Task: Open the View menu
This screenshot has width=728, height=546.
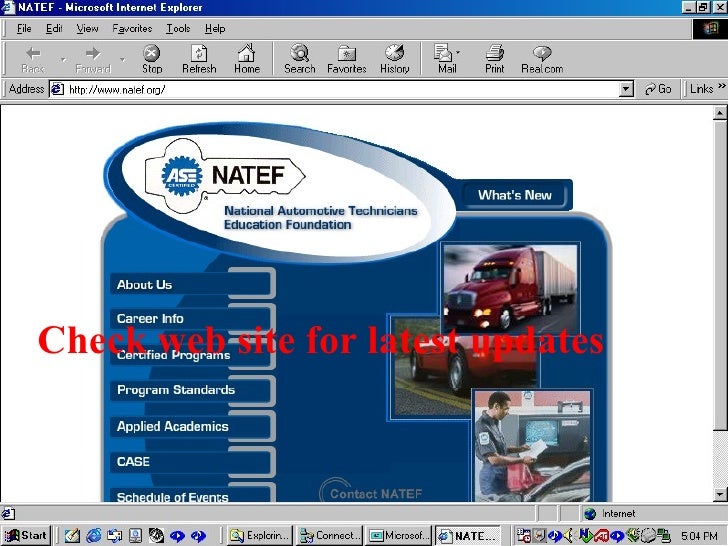Action: (x=87, y=29)
